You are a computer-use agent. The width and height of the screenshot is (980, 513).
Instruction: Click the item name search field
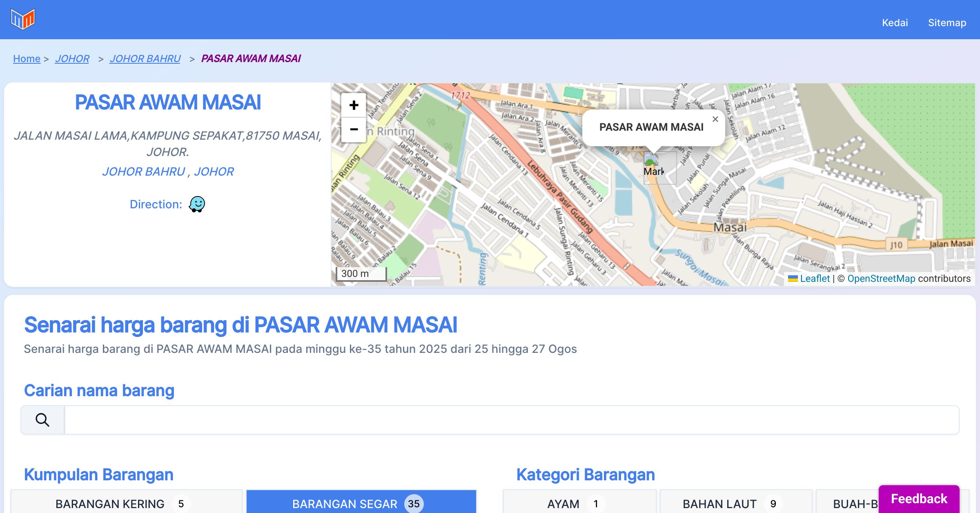pos(511,420)
